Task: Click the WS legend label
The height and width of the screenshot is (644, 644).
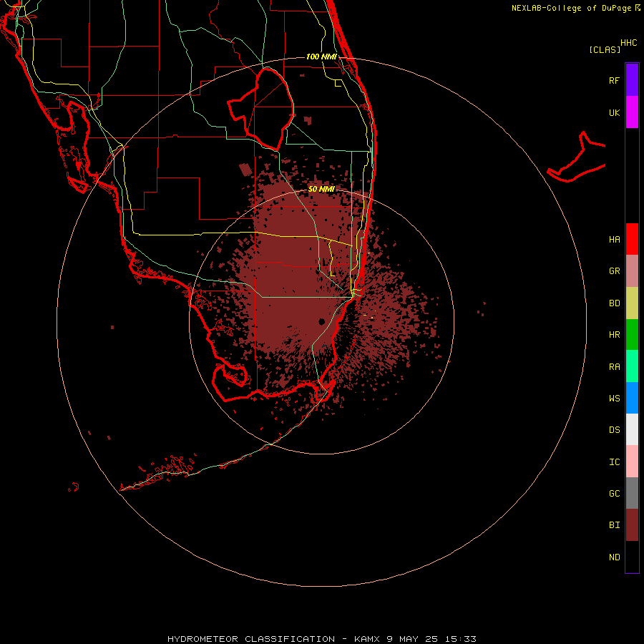Action: click(614, 399)
